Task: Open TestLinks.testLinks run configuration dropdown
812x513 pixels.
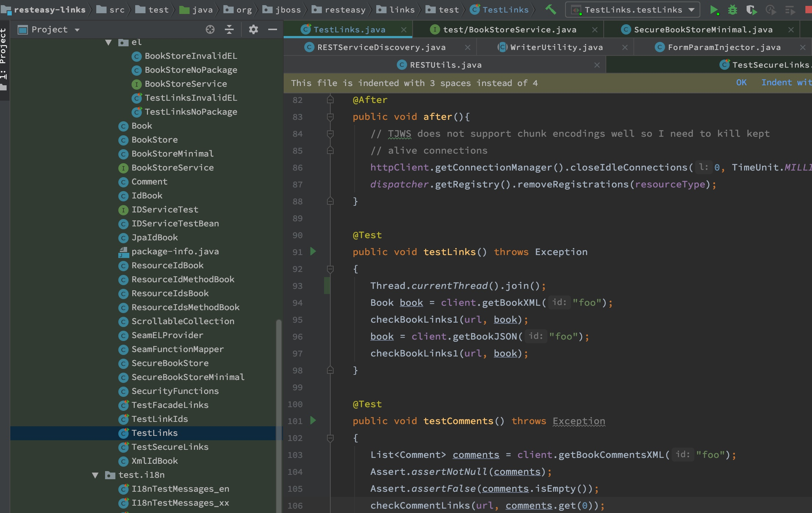Action: pyautogui.click(x=633, y=10)
